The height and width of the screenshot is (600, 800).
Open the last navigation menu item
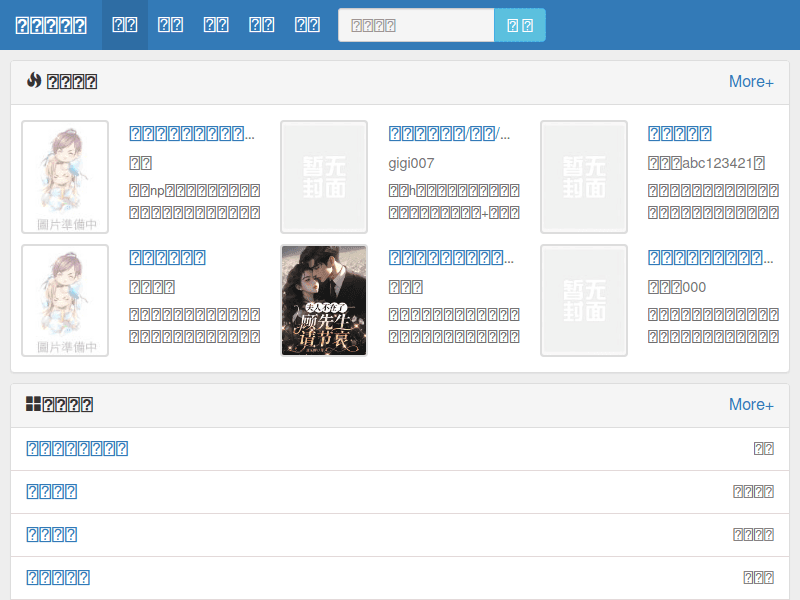pyautogui.click(x=308, y=25)
